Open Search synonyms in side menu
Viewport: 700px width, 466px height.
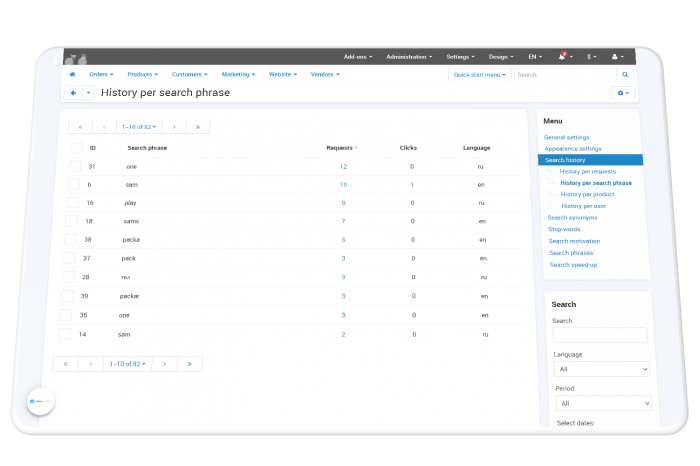click(572, 217)
